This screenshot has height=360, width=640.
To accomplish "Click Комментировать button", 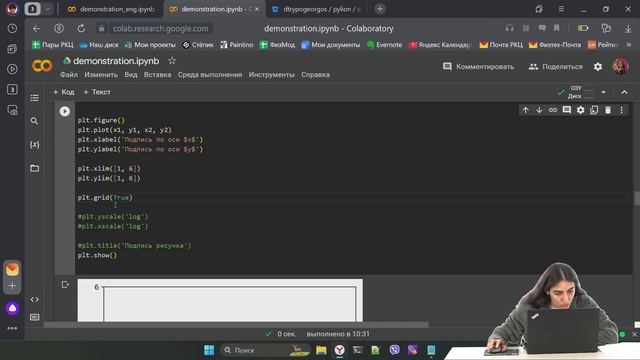I will tap(478, 67).
